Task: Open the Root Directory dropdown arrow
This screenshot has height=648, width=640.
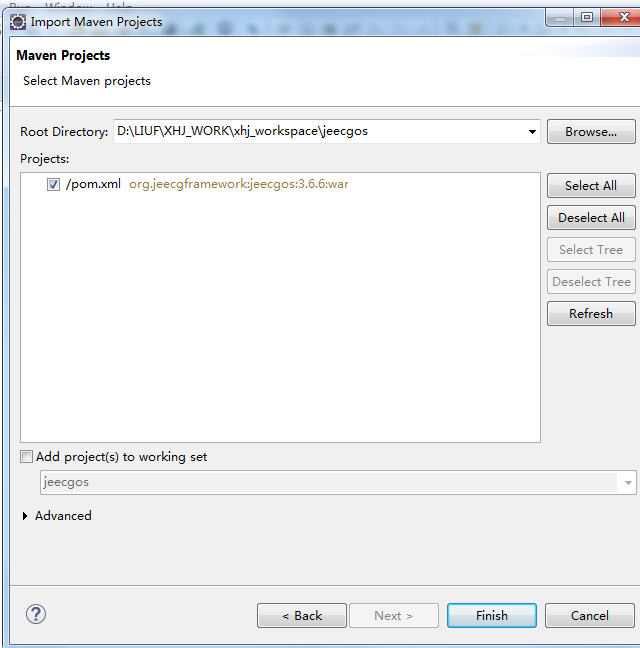Action: pyautogui.click(x=532, y=132)
